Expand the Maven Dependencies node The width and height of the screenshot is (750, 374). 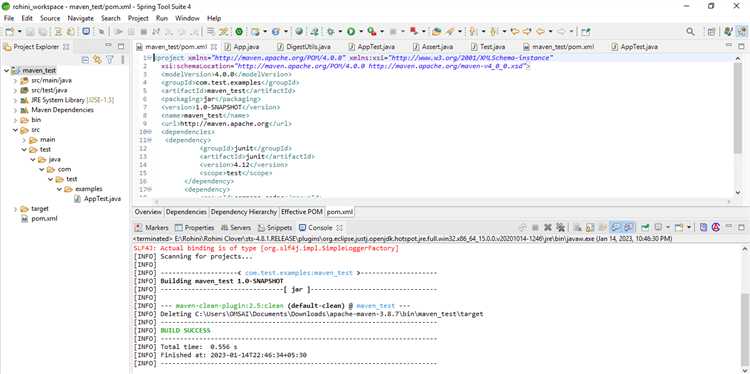pyautogui.click(x=16, y=110)
